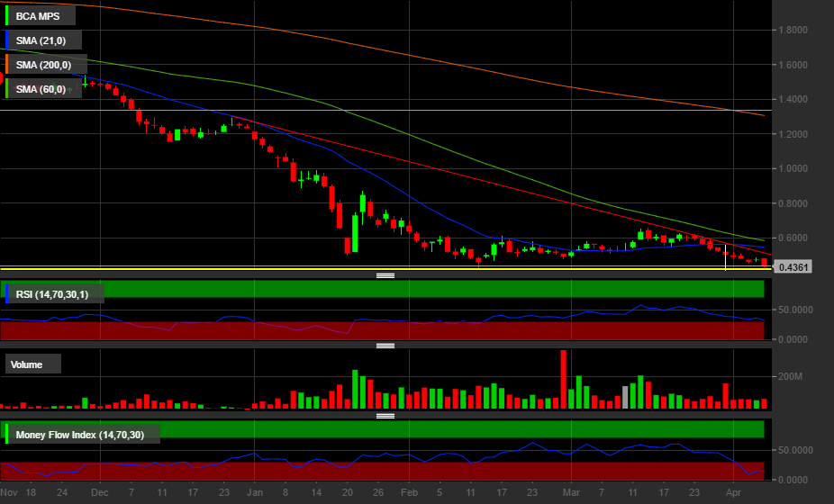Click the 1.0000 price axis value
Viewport: 834px width, 504px height.
click(793, 168)
